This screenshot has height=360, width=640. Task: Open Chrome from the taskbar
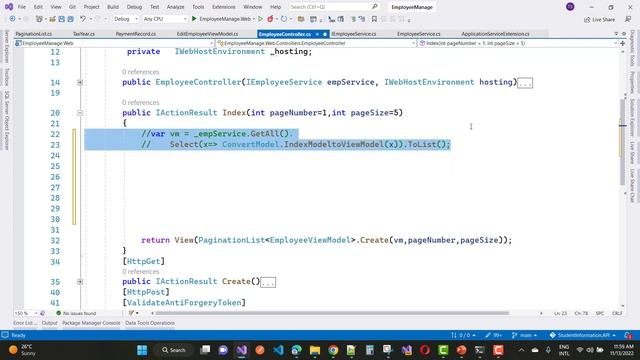[x=333, y=350]
